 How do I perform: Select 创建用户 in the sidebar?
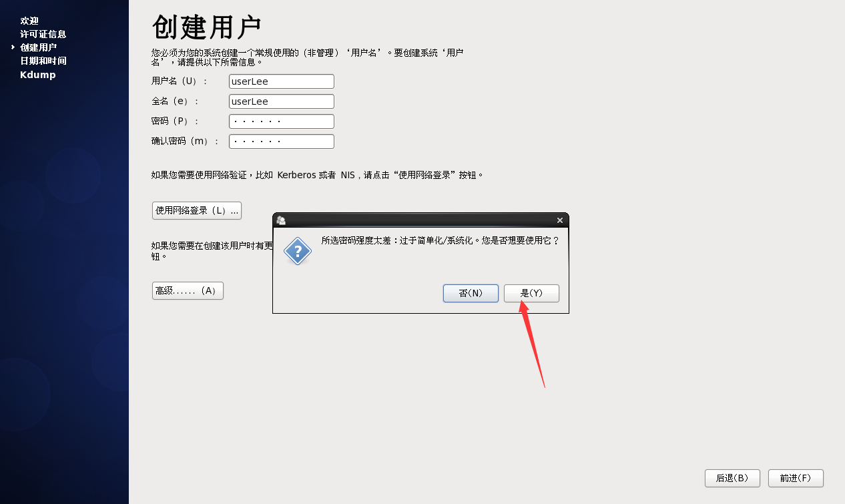point(39,47)
